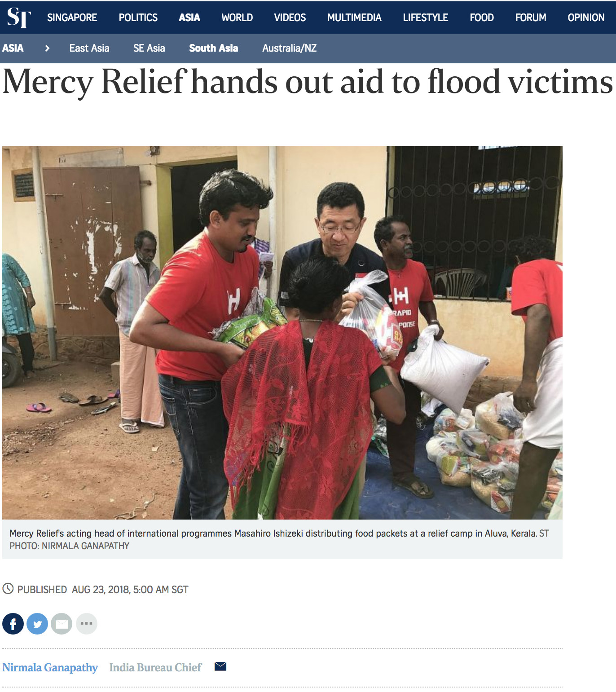Open the Politics section
Viewport: 616px width, 692px height.
click(x=138, y=18)
